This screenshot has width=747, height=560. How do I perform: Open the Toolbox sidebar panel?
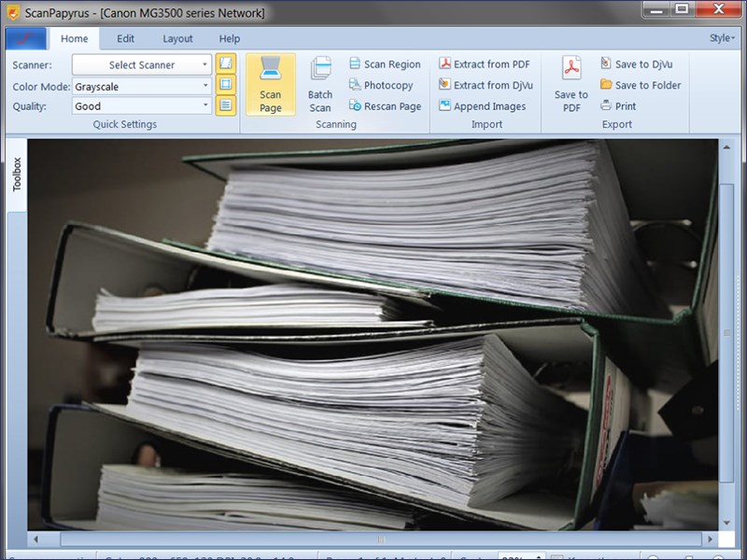[x=17, y=182]
